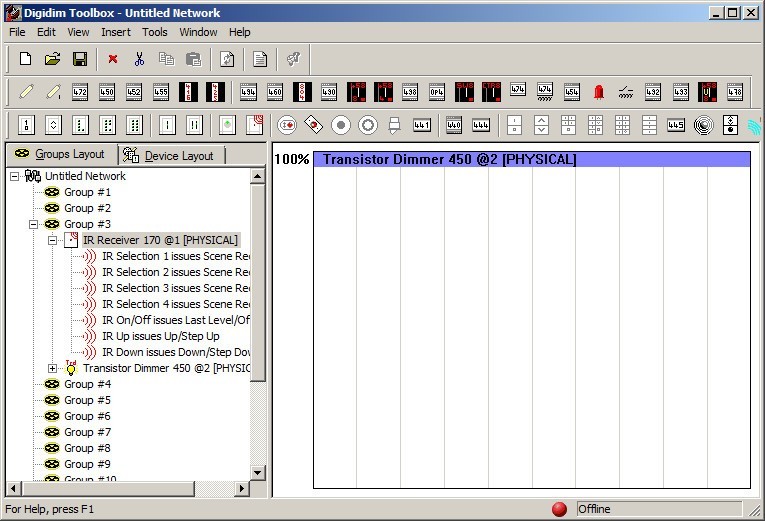Expand the Transistor Dimmer 450 node

click(52, 368)
